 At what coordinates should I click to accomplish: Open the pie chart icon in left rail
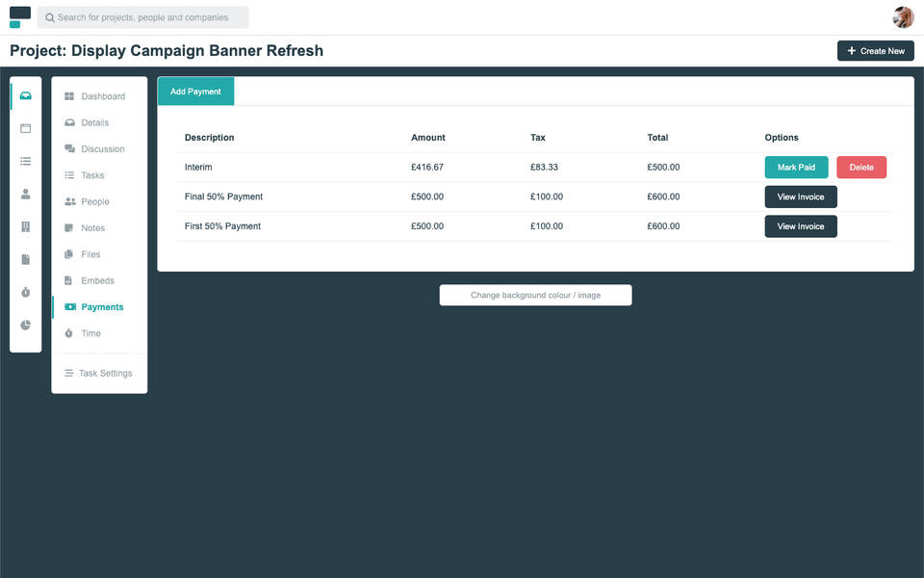pyautogui.click(x=26, y=325)
